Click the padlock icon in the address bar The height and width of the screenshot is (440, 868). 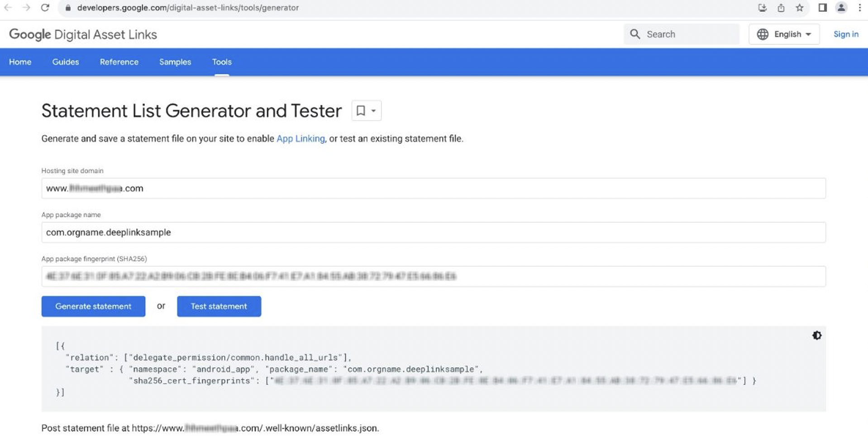pyautogui.click(x=67, y=8)
